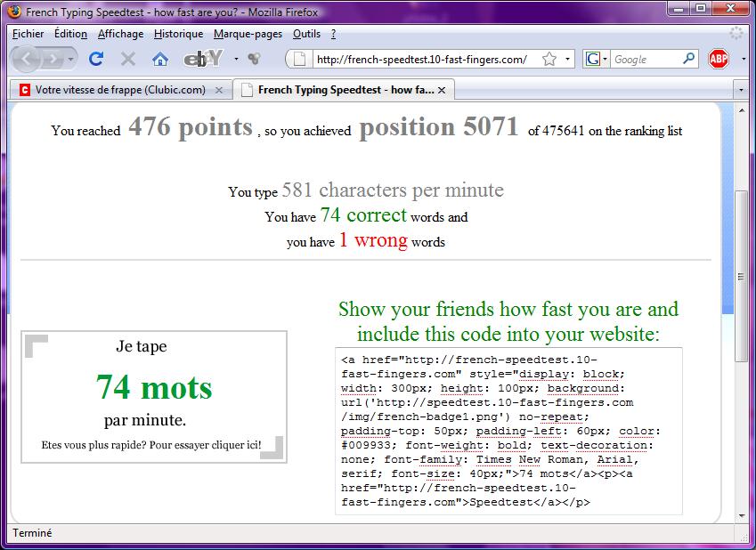Click the Reload page icon
The height and width of the screenshot is (550, 756).
(96, 60)
